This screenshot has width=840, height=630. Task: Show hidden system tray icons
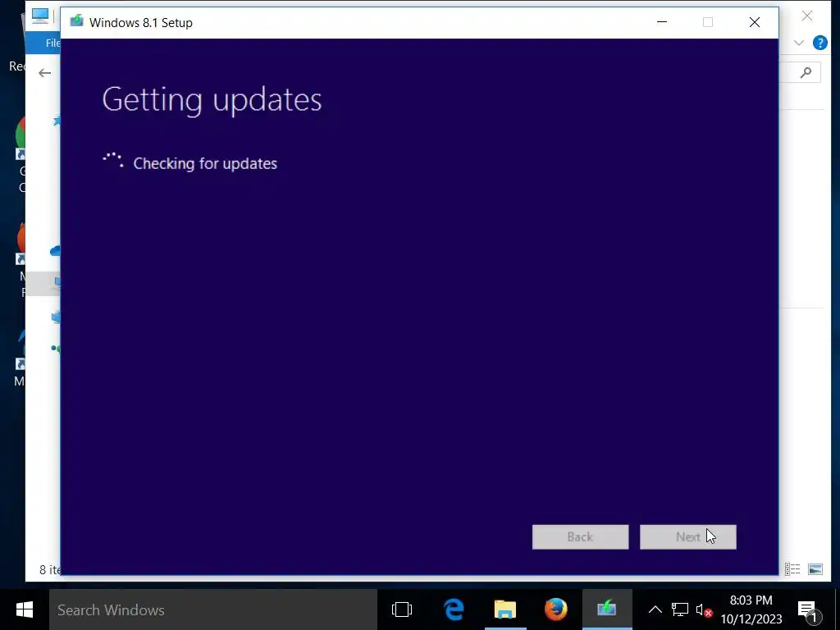pyautogui.click(x=655, y=609)
